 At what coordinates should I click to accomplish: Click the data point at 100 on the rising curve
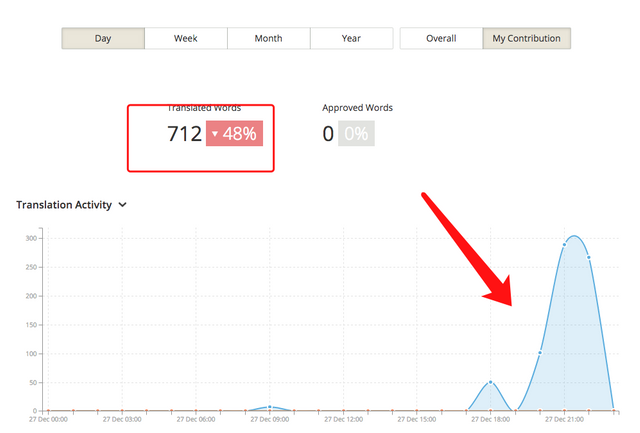point(540,353)
